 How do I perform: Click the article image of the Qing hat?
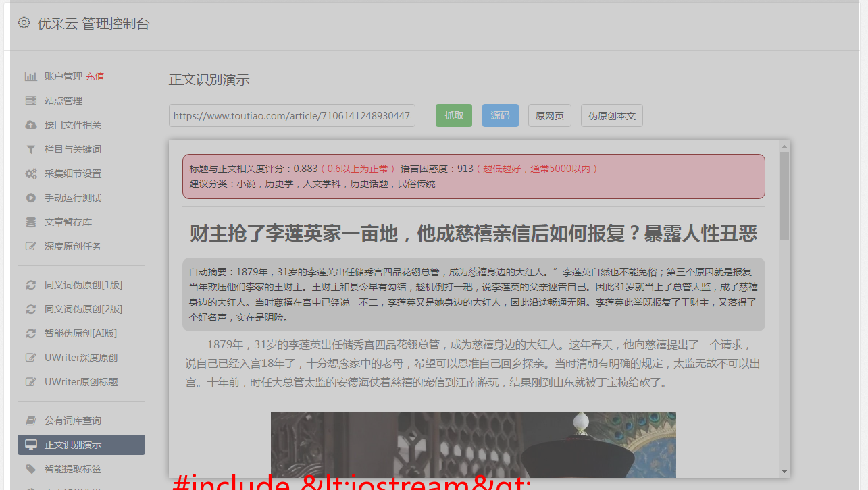click(x=474, y=445)
